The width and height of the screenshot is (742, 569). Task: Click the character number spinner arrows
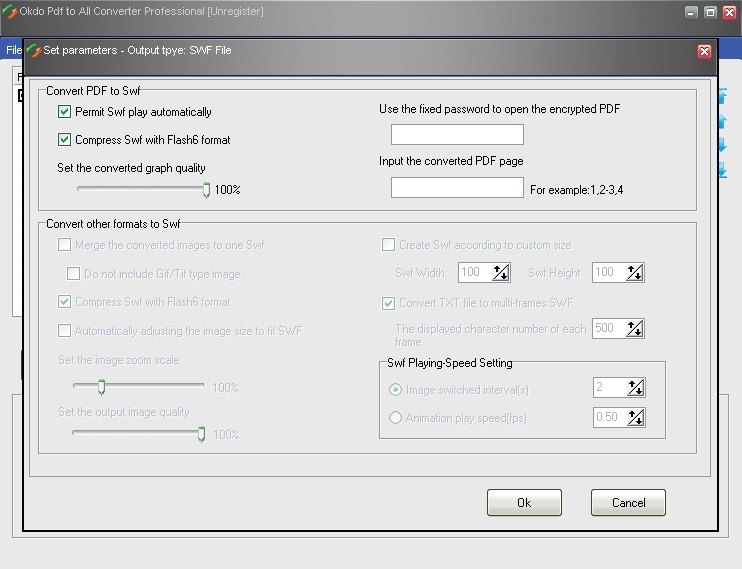635,329
